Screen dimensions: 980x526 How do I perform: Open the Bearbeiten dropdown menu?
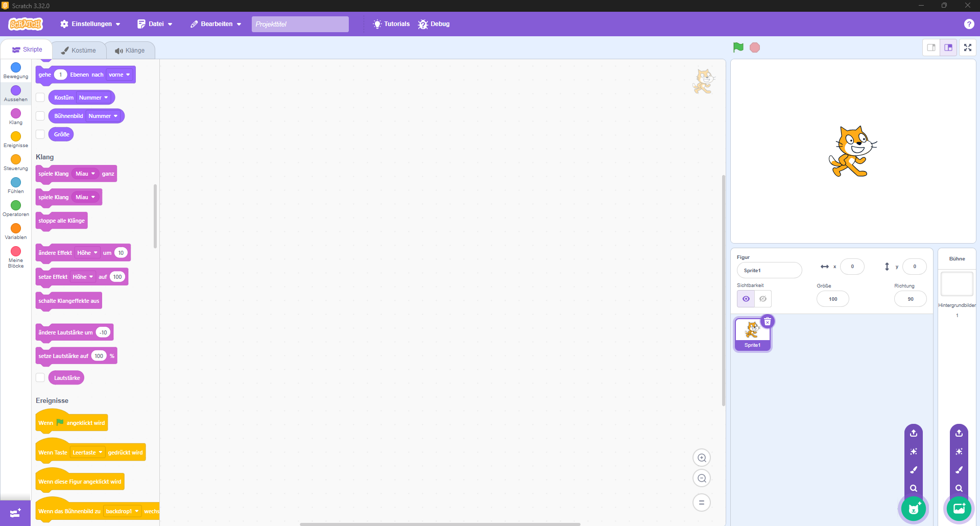tap(216, 24)
